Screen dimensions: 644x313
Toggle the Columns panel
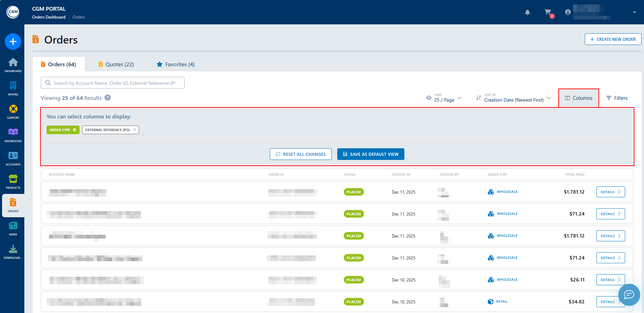pyautogui.click(x=579, y=98)
